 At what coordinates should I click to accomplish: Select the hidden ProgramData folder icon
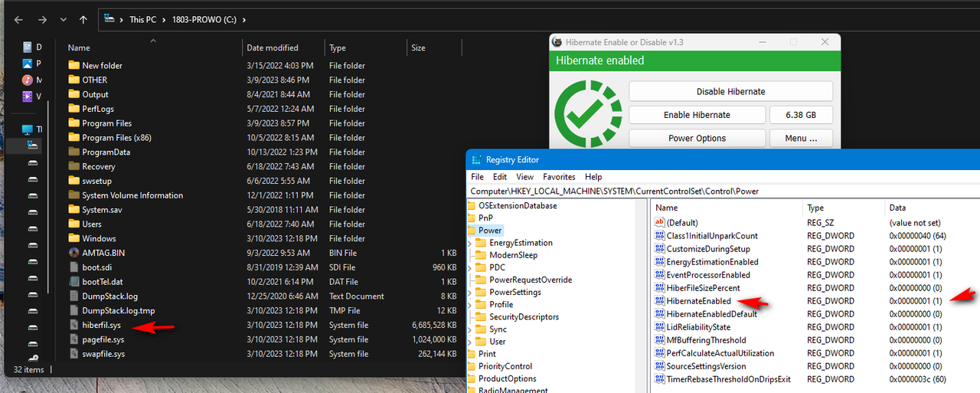pos(74,152)
